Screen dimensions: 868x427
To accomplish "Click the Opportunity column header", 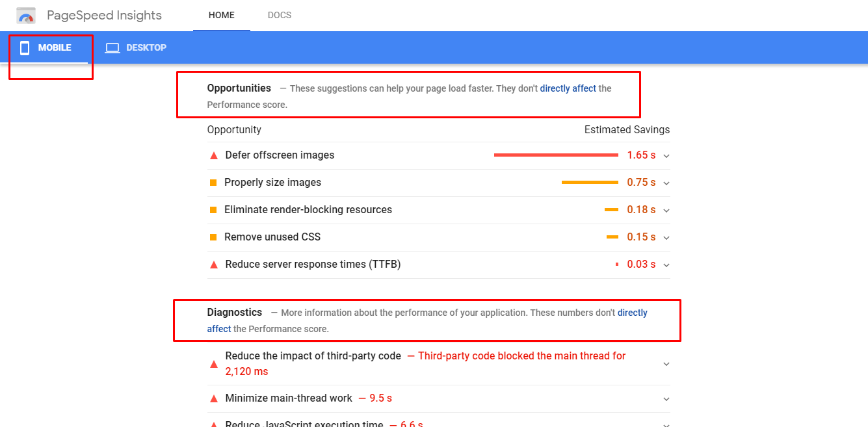I will (x=234, y=130).
